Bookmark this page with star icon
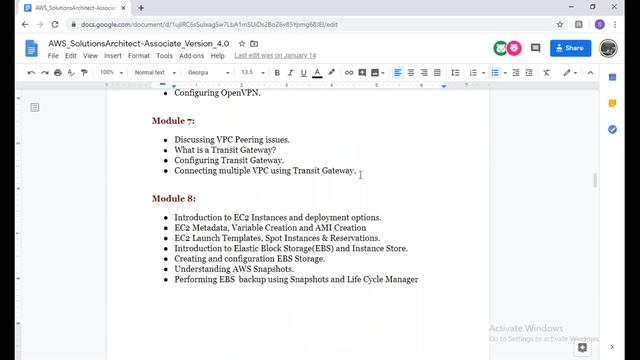The width and height of the screenshot is (640, 360). coord(560,24)
